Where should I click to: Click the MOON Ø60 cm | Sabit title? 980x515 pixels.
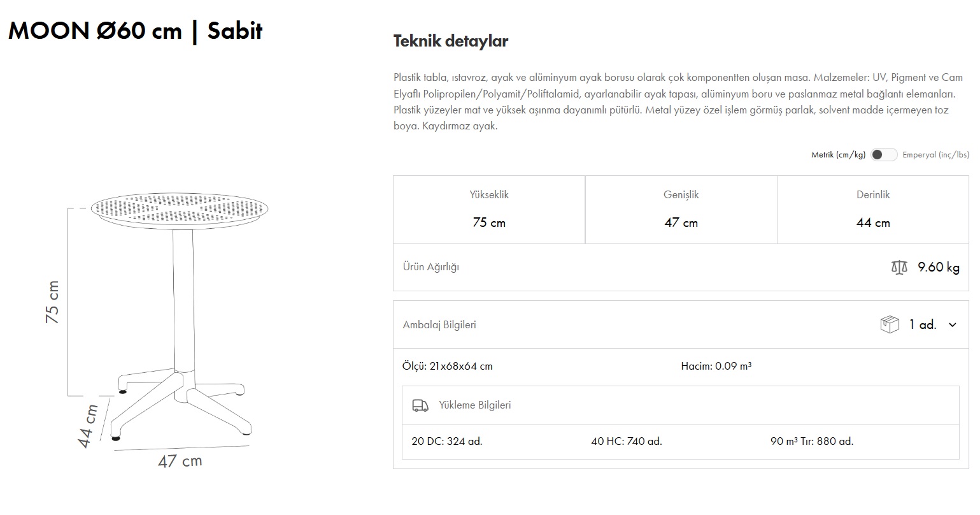click(136, 31)
